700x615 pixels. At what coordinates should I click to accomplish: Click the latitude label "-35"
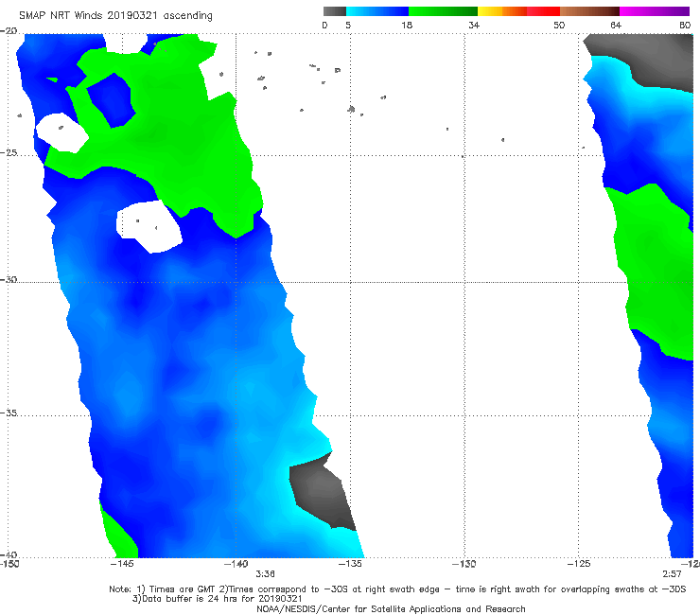tap(9, 413)
